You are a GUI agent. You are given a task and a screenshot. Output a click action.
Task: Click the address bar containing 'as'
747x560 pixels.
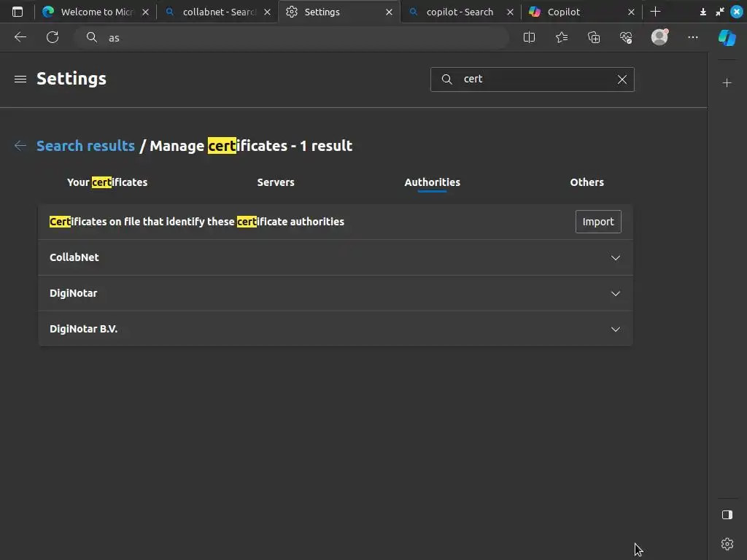click(x=292, y=38)
